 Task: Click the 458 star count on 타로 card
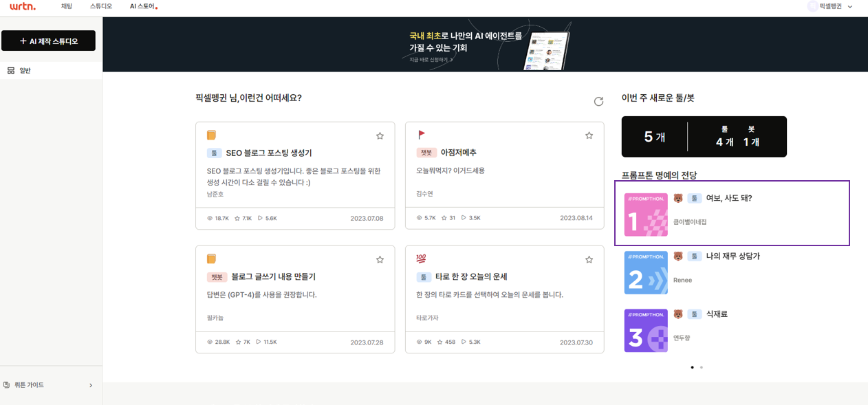pyautogui.click(x=446, y=342)
